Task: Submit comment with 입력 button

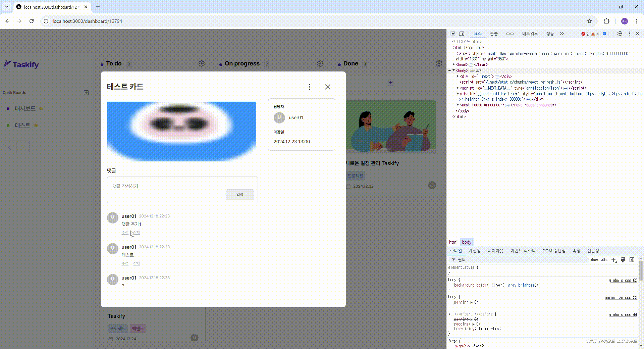Action: pyautogui.click(x=240, y=195)
